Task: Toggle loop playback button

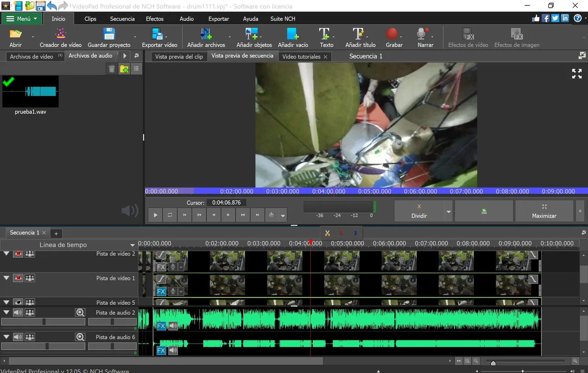Action: point(170,215)
